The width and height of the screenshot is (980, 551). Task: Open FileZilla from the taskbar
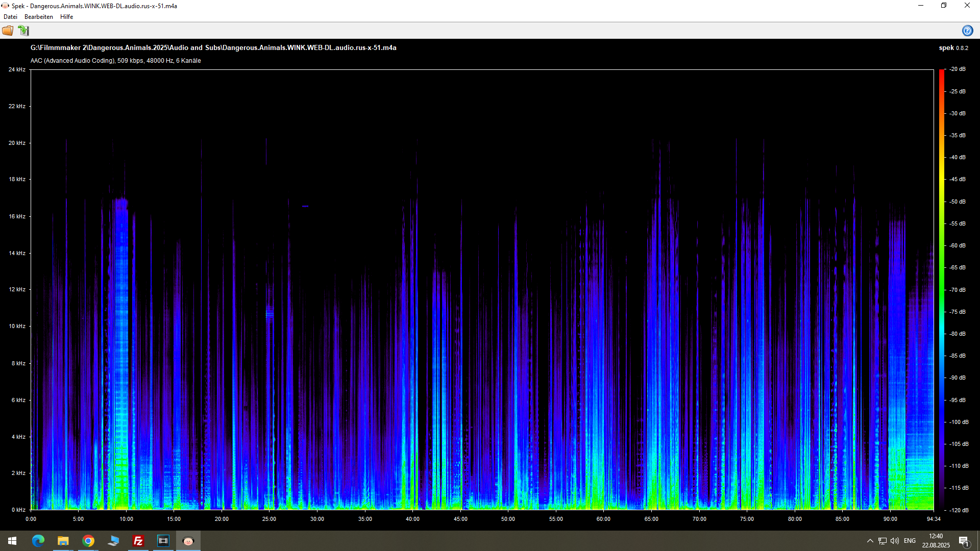point(138,541)
